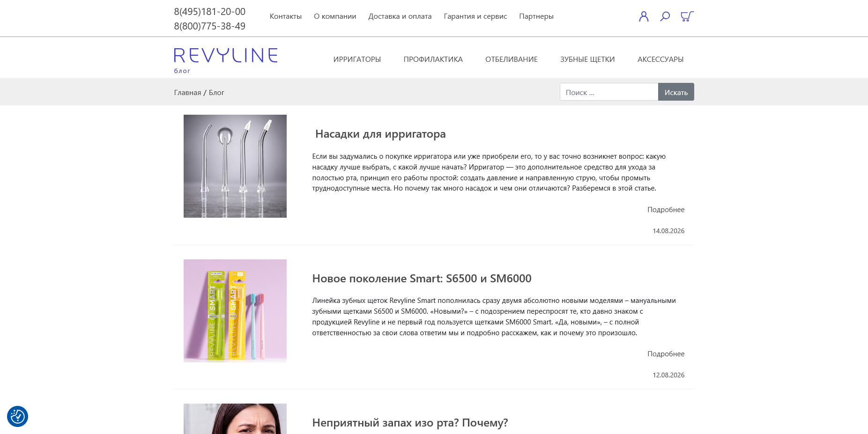This screenshot has height=434, width=868.
Task: Open the irrigator nozzles article thumbnail
Action: (x=235, y=166)
